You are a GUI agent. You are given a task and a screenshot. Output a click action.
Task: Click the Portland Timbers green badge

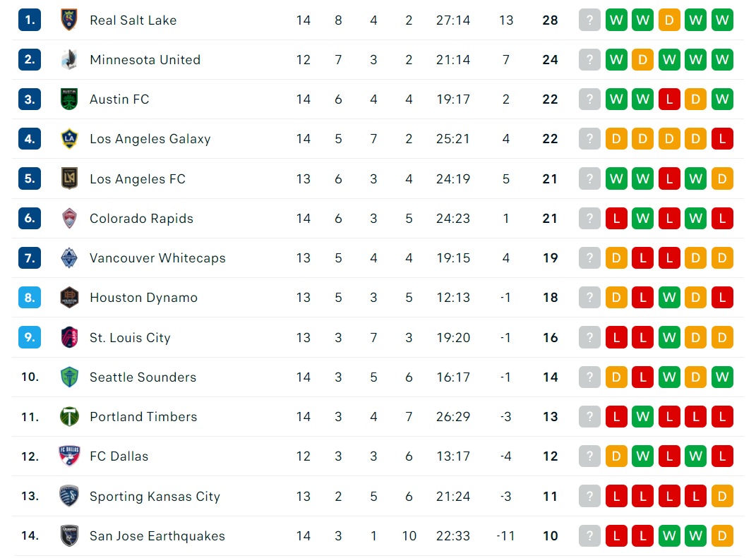point(69,416)
